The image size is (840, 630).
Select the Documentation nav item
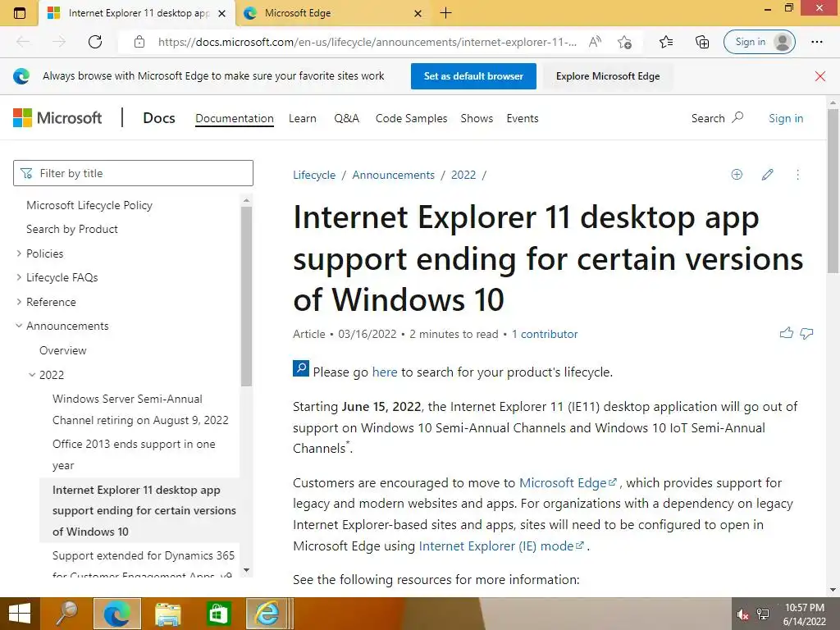235,118
